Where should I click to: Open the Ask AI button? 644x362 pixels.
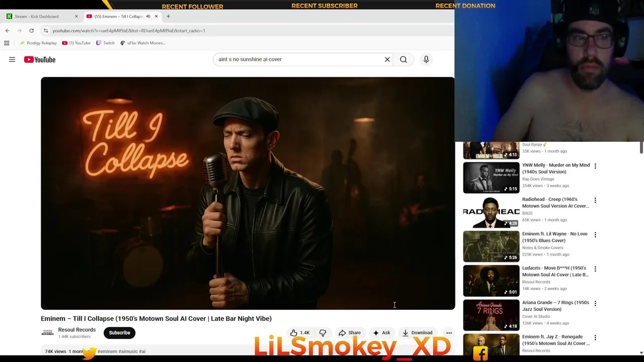(x=381, y=332)
